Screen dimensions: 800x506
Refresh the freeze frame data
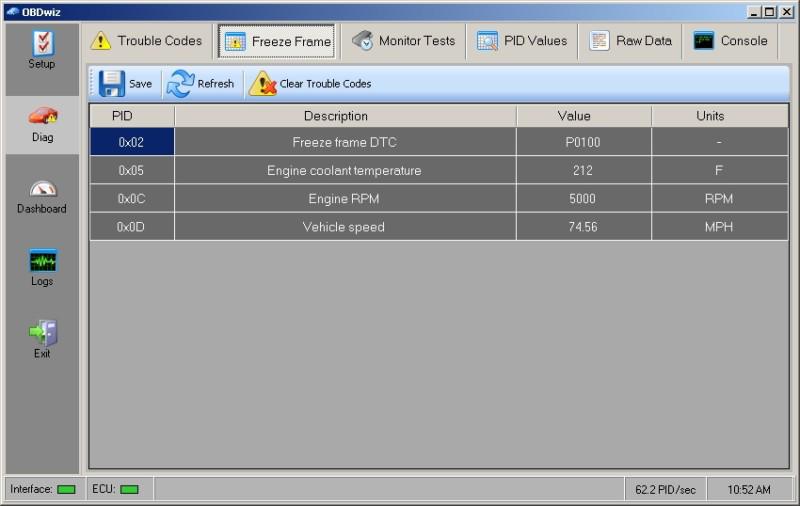point(182,83)
